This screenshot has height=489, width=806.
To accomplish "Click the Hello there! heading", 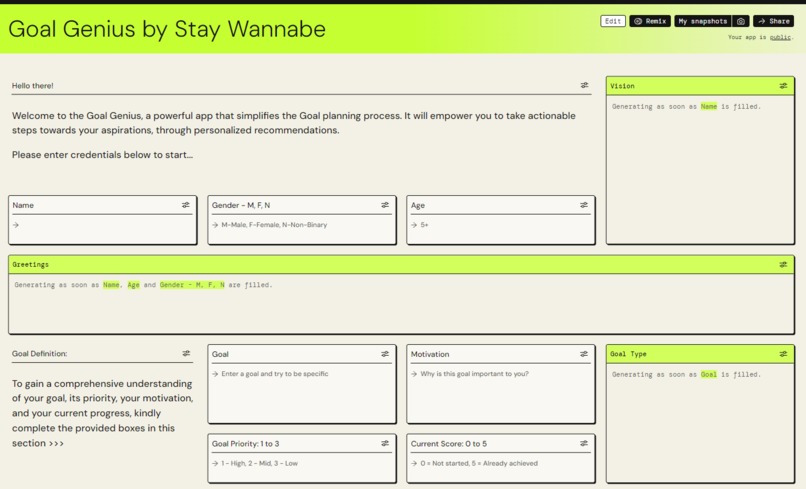I will point(33,86).
